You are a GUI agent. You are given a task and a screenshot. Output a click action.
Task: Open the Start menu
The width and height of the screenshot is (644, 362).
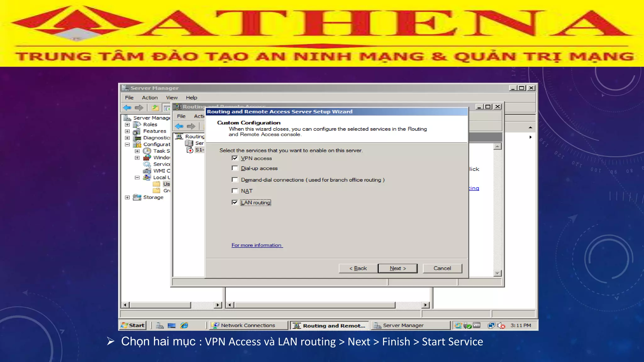click(x=133, y=326)
